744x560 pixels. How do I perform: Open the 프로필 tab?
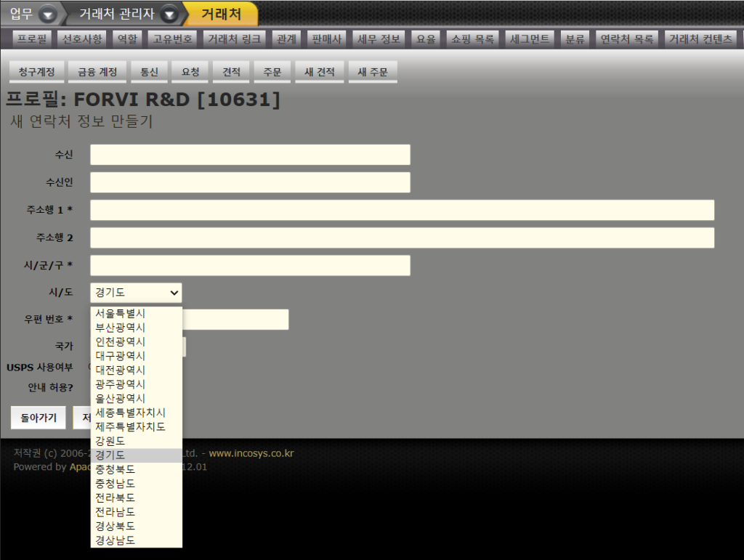click(x=32, y=39)
